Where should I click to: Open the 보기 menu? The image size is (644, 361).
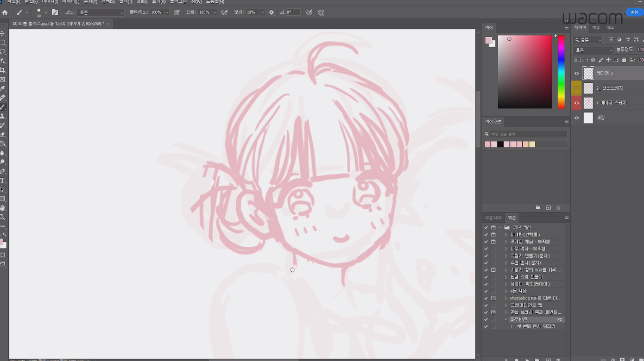(x=159, y=2)
